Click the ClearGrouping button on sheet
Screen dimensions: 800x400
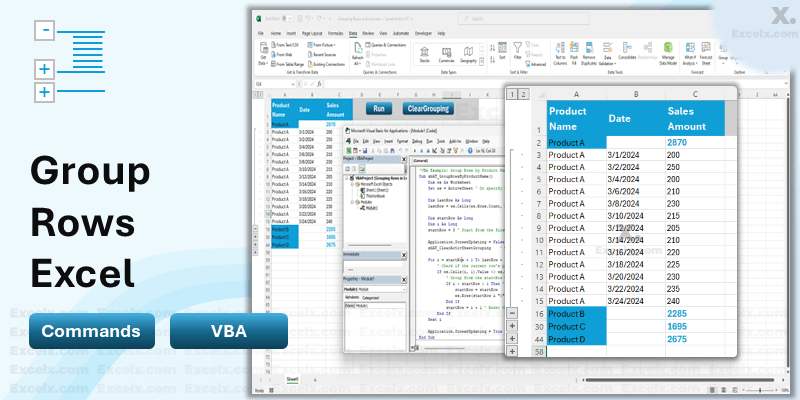pos(428,109)
